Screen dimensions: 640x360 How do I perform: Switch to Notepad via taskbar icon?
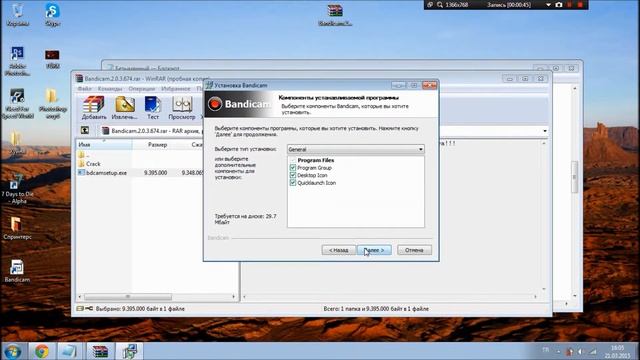pyautogui.click(x=68, y=351)
